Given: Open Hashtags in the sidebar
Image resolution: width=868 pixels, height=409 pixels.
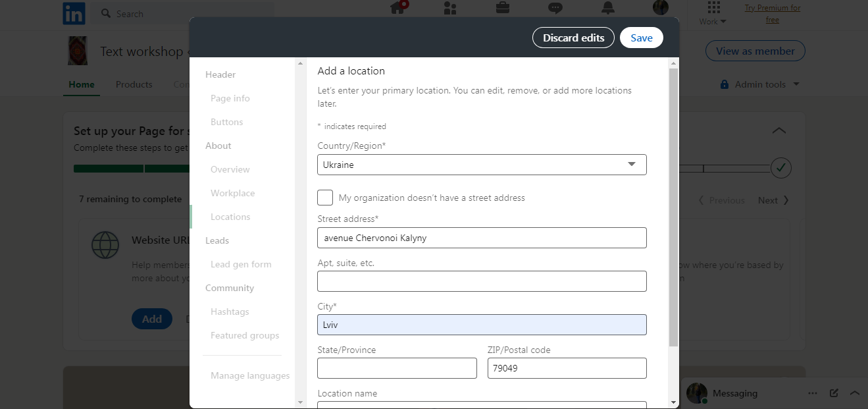Looking at the screenshot, I should tap(230, 312).
